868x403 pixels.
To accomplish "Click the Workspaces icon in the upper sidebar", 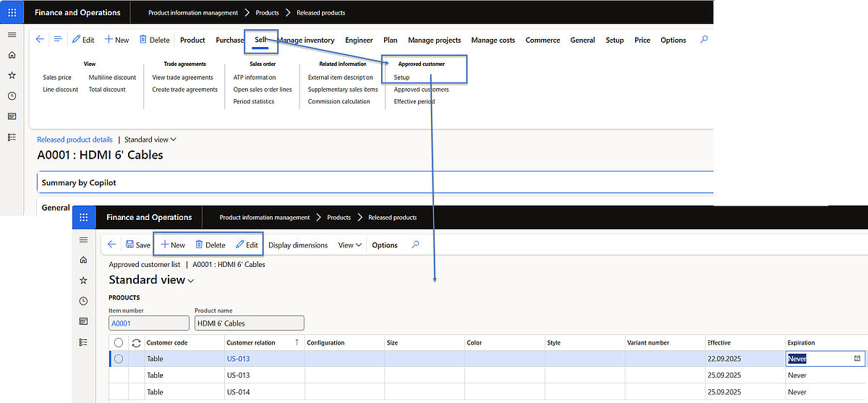I will 12,116.
